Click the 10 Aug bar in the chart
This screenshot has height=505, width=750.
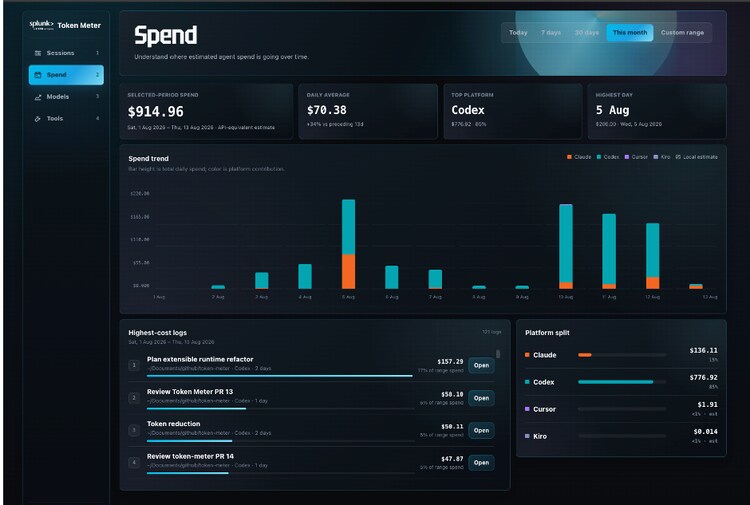[566, 246]
